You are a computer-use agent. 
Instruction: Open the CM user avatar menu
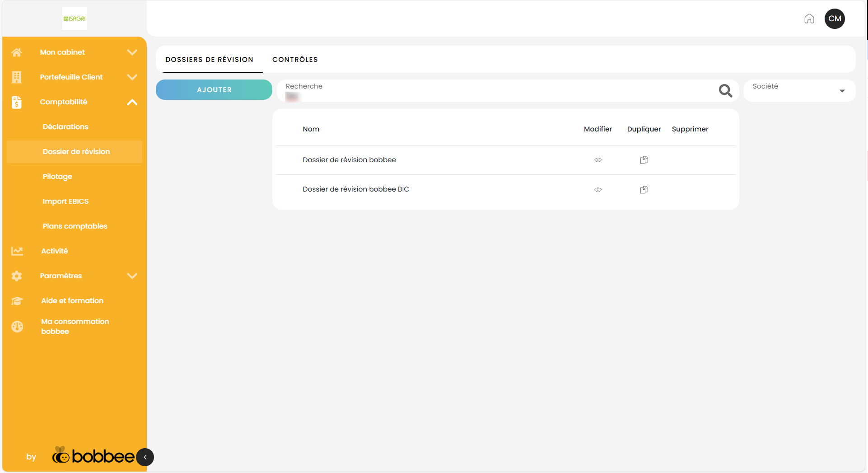click(x=835, y=19)
